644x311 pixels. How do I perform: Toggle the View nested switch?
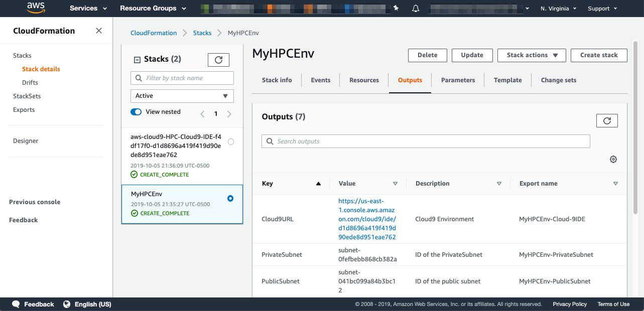coord(136,112)
